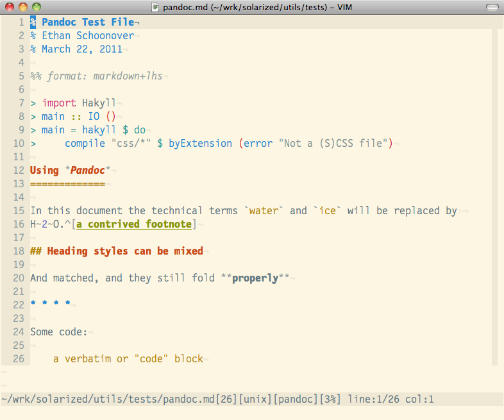504x420 pixels.
Task: Click the 'Using *Pandoc*' heading
Action: (x=70, y=171)
